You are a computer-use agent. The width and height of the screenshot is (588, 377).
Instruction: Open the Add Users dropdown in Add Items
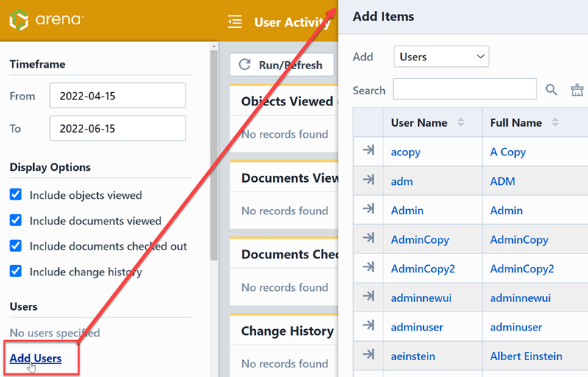tap(441, 57)
